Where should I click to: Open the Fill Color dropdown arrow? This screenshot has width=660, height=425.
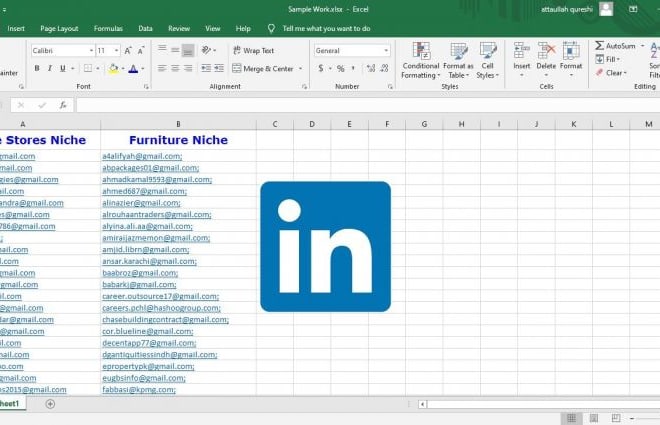(123, 68)
